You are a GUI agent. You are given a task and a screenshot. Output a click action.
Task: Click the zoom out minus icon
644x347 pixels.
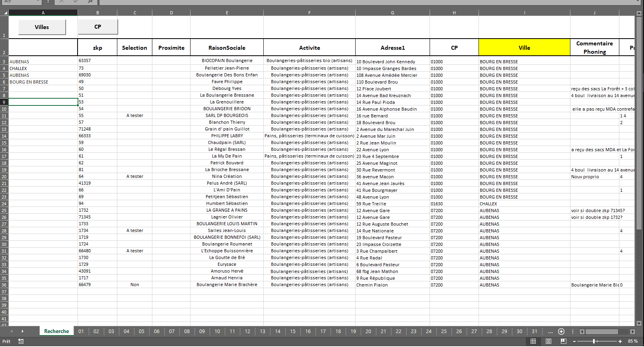pyautogui.click(x=574, y=341)
